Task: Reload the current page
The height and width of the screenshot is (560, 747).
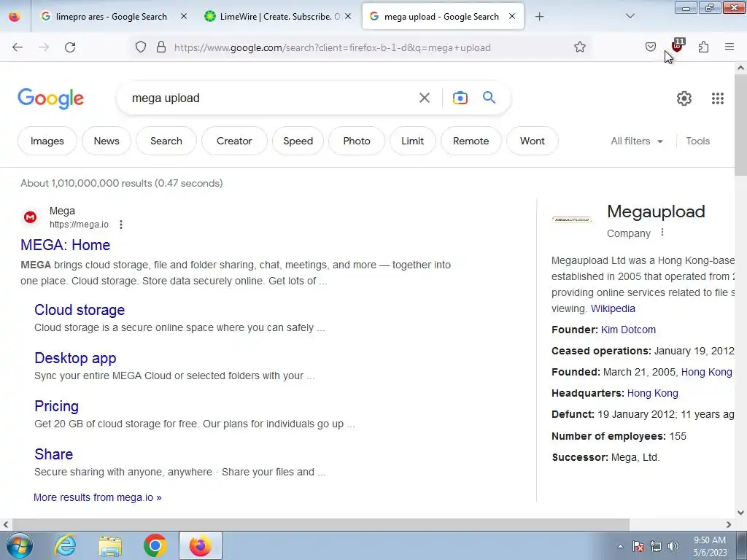Action: [70, 47]
